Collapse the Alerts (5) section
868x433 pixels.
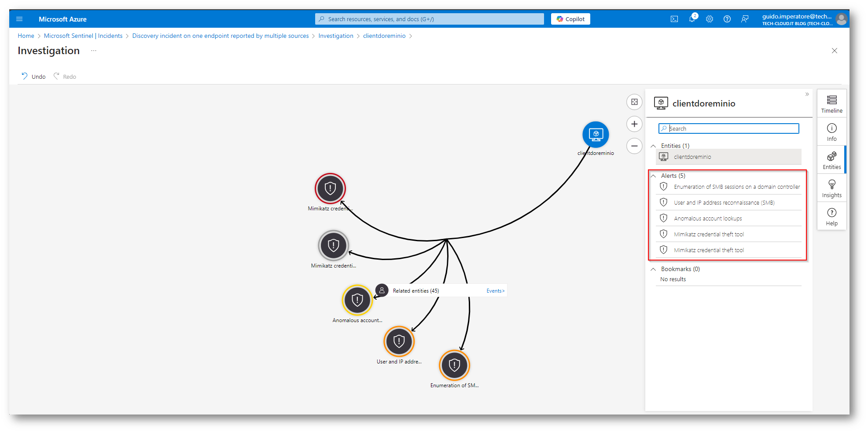click(653, 176)
